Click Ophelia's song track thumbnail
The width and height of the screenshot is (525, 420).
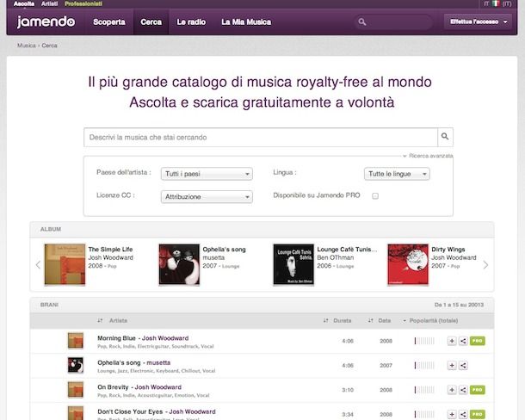point(76,365)
